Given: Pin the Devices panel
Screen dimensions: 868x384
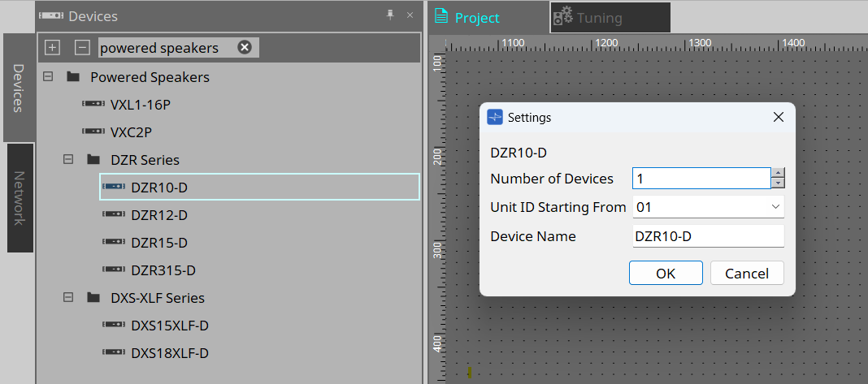Looking at the screenshot, I should point(390,15).
